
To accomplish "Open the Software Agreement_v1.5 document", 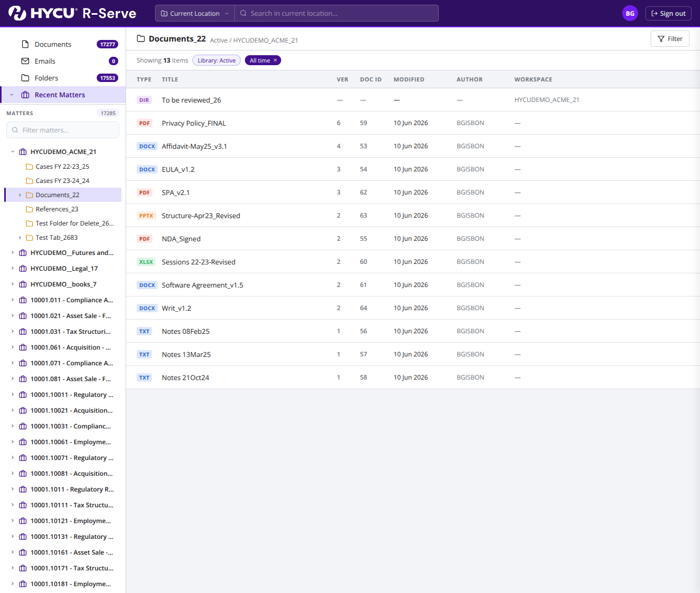I will (202, 285).
